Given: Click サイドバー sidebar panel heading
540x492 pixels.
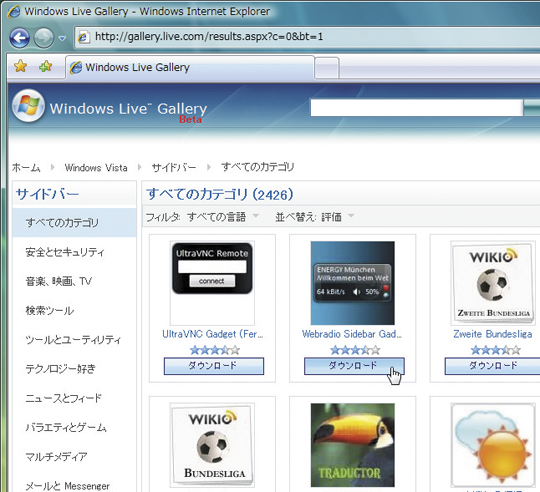Looking at the screenshot, I should (48, 195).
